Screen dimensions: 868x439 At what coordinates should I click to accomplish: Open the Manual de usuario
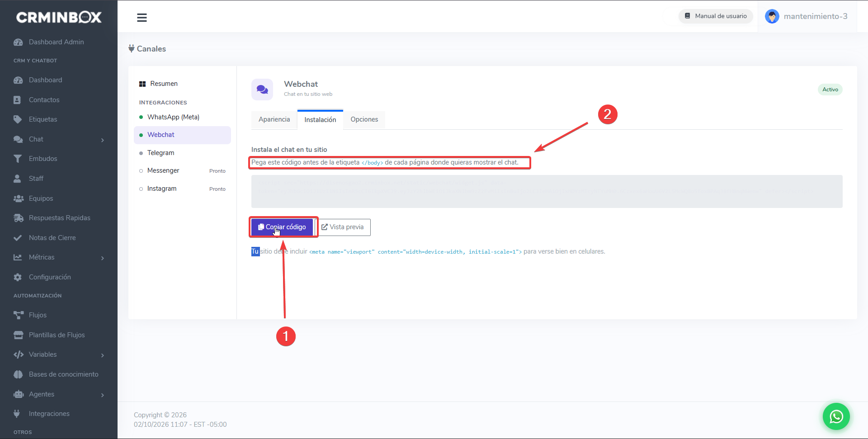coord(716,16)
